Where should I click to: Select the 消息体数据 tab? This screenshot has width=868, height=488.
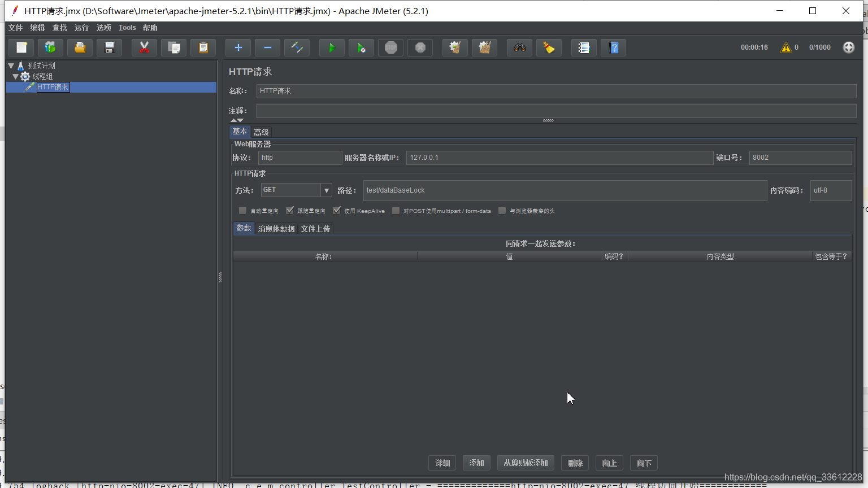coord(276,229)
